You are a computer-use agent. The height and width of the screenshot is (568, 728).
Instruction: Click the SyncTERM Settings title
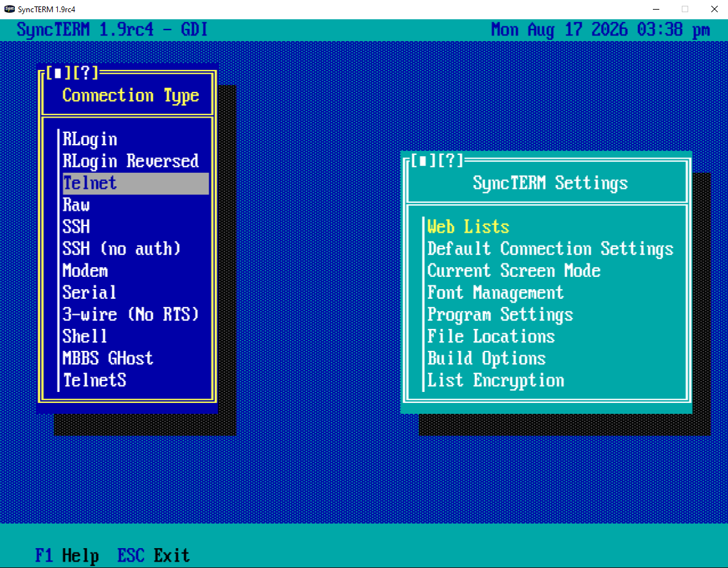550,183
